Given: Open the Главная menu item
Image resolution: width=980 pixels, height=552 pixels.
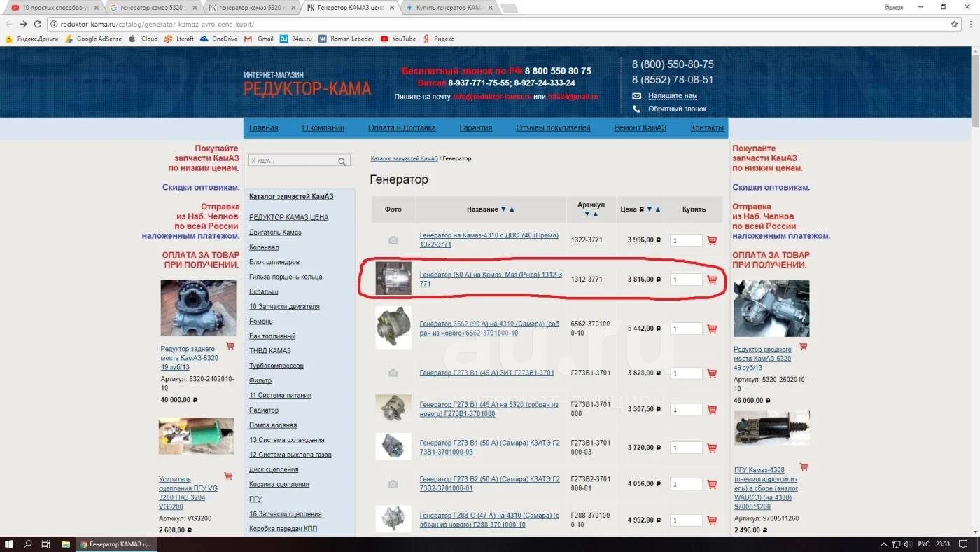Looking at the screenshot, I should [x=264, y=128].
